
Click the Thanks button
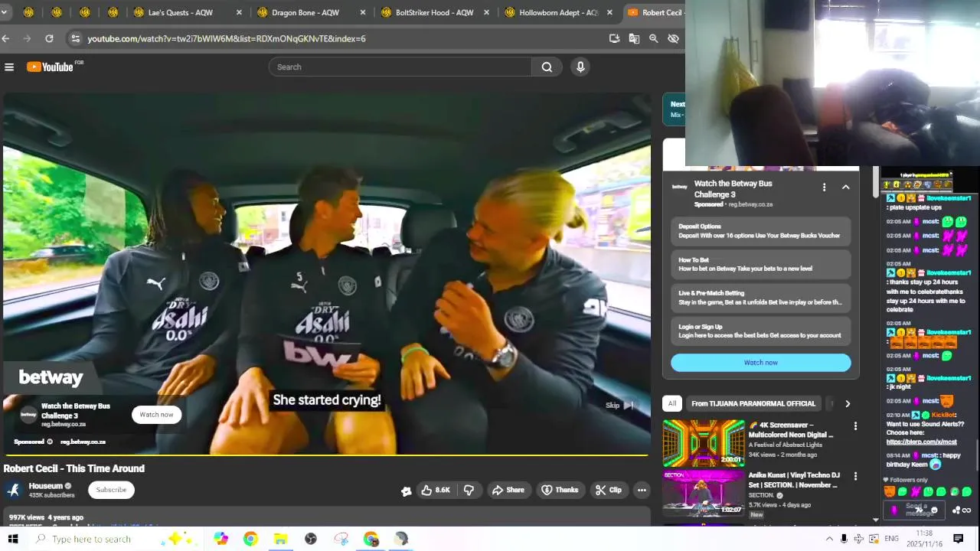[x=560, y=490]
